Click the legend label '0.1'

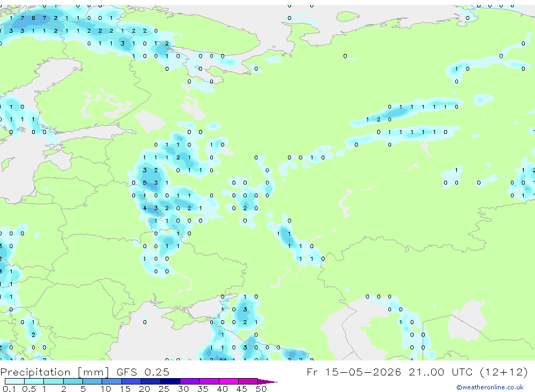9,389
